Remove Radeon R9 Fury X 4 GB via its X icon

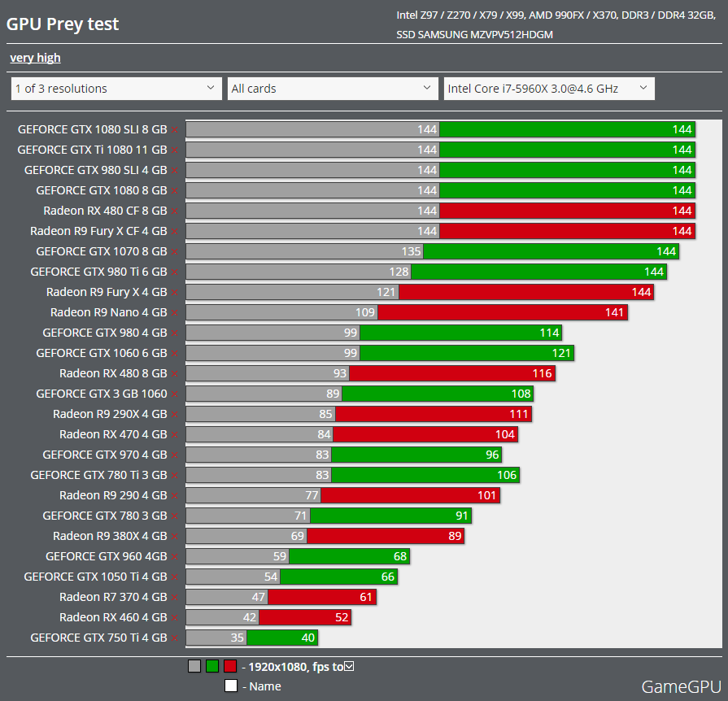[175, 293]
